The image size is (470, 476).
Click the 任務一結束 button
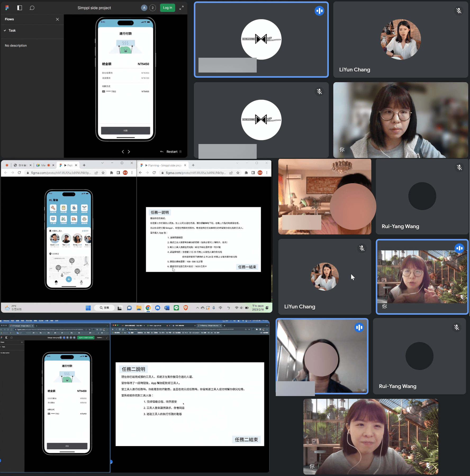click(x=247, y=267)
